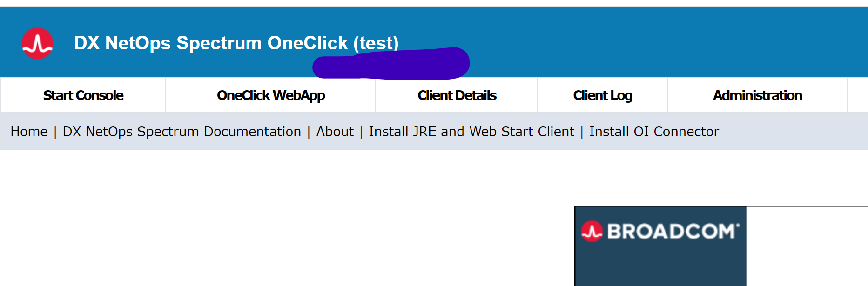Viewport: 868px width, 286px height.
Task: Select the Client Log tab
Action: pyautogui.click(x=602, y=95)
